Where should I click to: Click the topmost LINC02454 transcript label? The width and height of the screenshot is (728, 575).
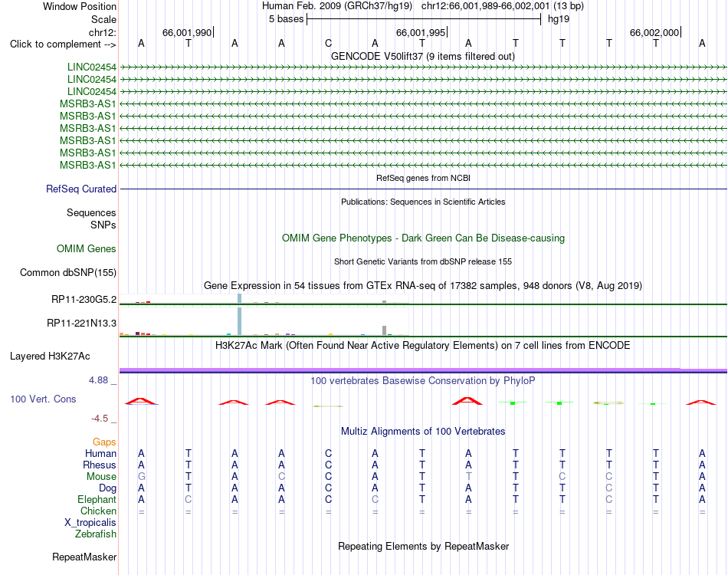click(x=91, y=67)
